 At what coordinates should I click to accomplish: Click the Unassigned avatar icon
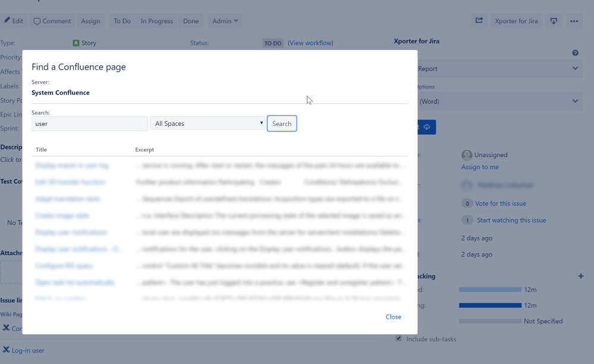(x=466, y=154)
